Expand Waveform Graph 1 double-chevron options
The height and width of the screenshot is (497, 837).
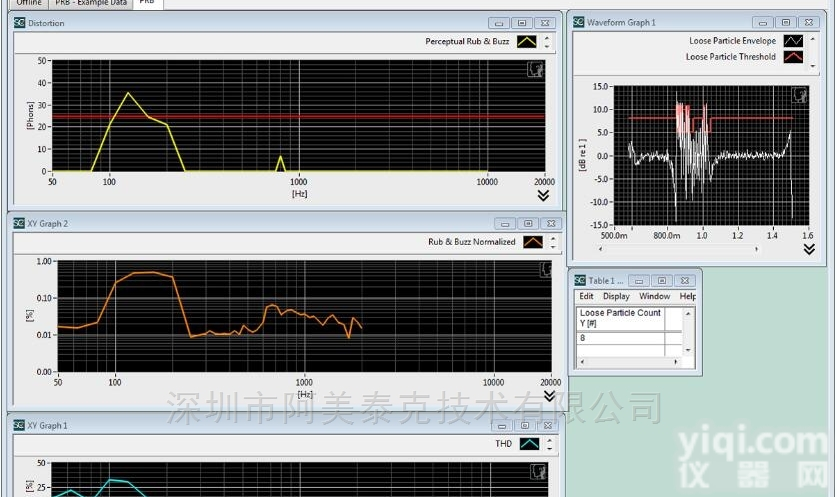808,249
